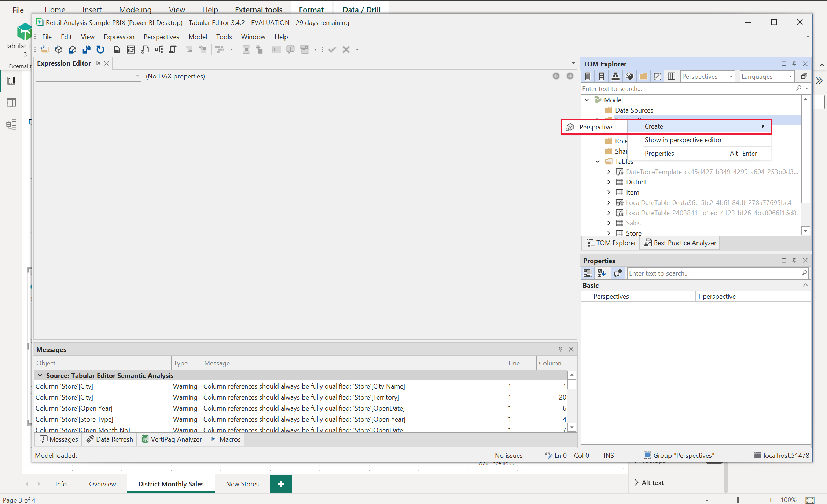The image size is (827, 504).
Task: Select Show in perspective editor menu item
Action: click(x=683, y=139)
